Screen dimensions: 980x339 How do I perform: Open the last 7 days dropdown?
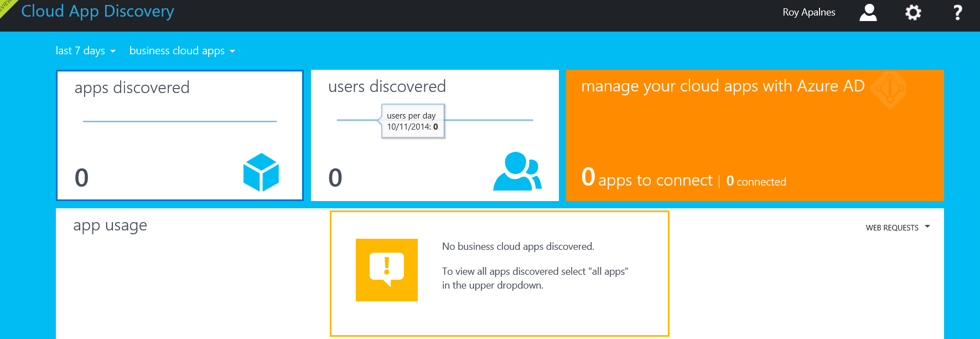coord(86,51)
